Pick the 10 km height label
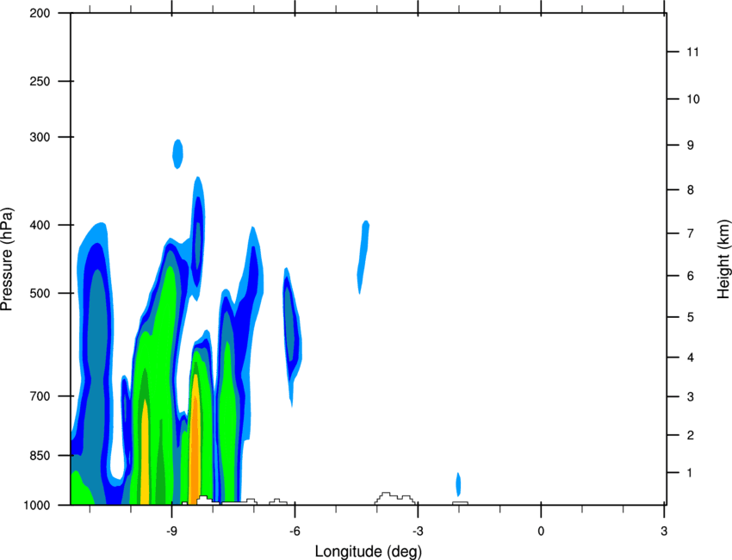 [x=693, y=99]
